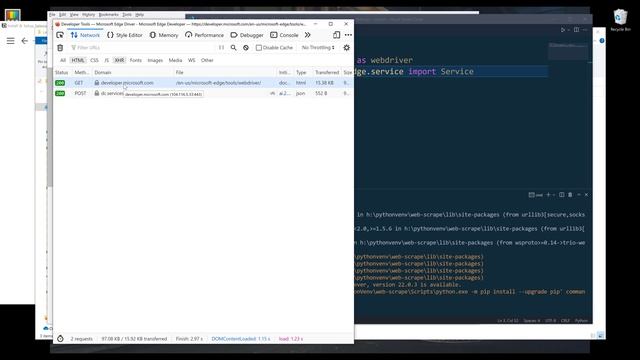Run Python file button in VS Code

coord(563,30)
